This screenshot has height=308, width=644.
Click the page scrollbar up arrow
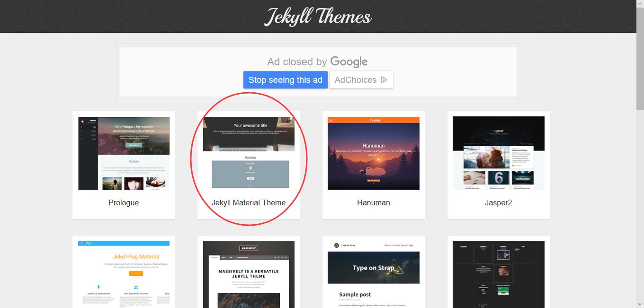coord(640,4)
